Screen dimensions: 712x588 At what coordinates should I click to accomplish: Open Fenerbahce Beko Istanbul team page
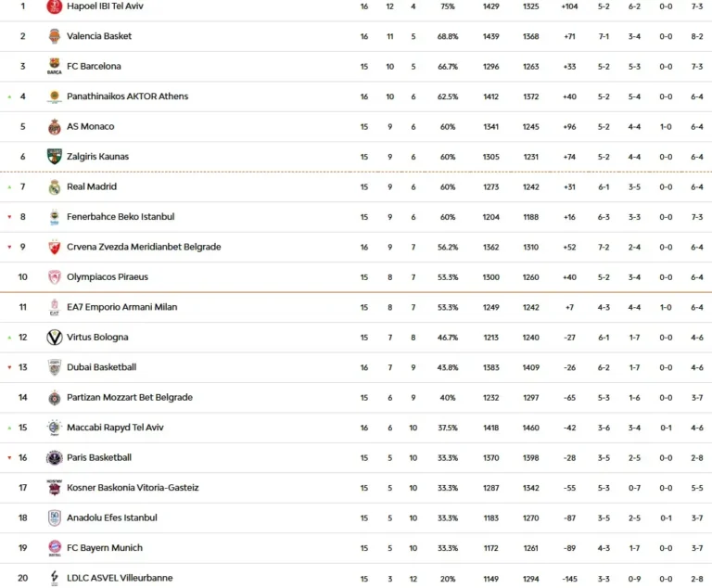pyautogui.click(x=121, y=217)
